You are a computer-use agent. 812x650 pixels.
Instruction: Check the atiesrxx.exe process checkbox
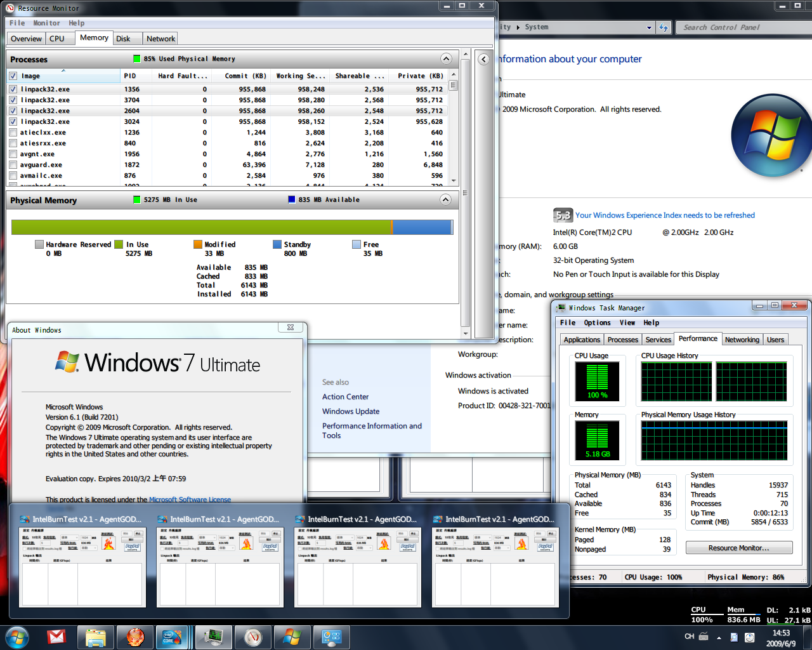coord(13,143)
